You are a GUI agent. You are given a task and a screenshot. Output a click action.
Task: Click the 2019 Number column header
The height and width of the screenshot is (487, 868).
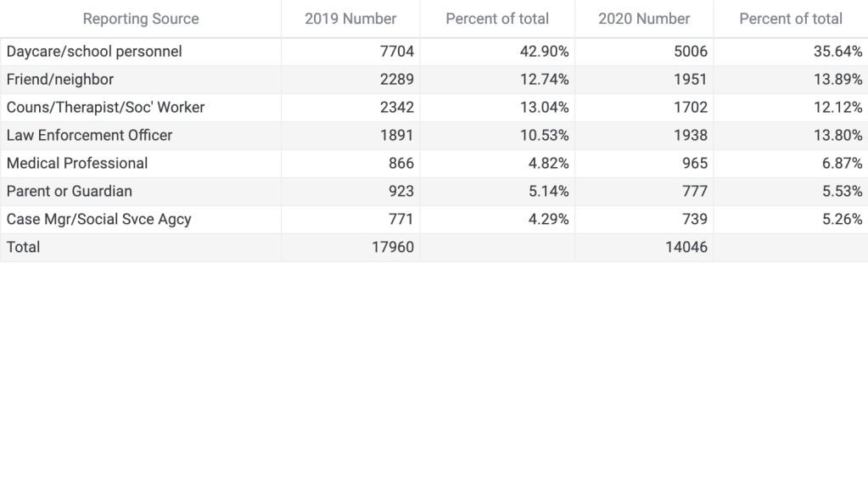pyautogui.click(x=350, y=19)
